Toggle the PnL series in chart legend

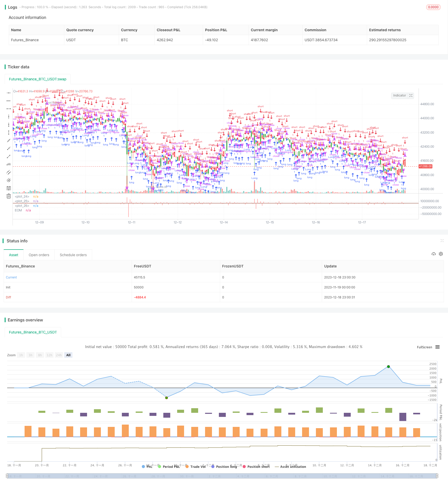tap(147, 467)
